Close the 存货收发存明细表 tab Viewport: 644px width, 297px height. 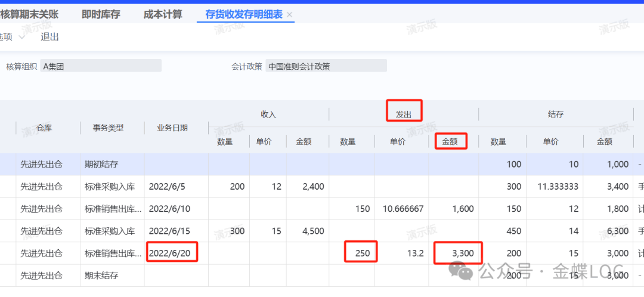[x=290, y=15]
